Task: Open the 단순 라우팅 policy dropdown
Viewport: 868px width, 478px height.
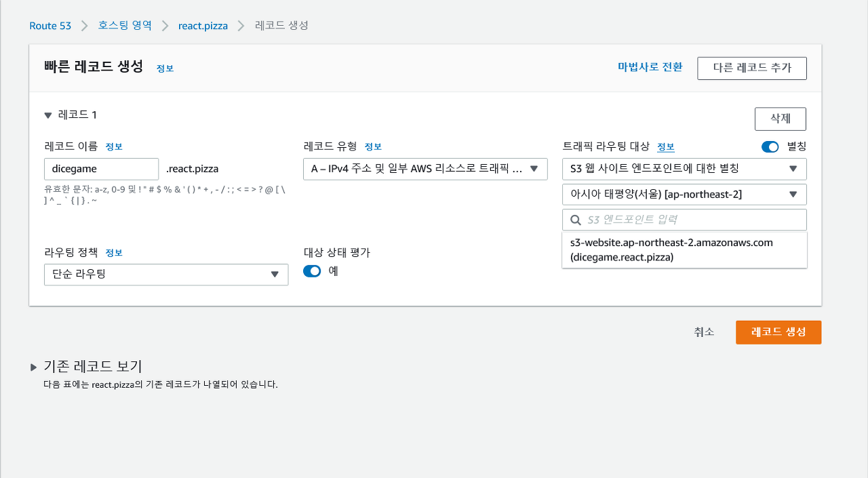Action: click(166, 275)
